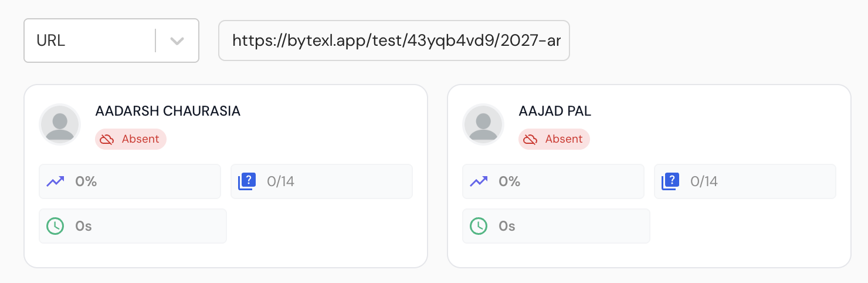Open the URL dropdown selector

coord(94,41)
